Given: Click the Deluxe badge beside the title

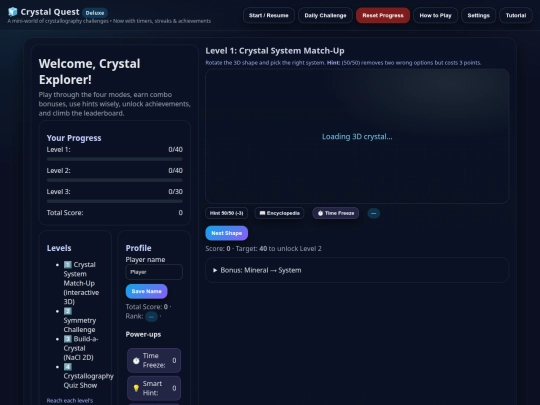Looking at the screenshot, I should (95, 13).
